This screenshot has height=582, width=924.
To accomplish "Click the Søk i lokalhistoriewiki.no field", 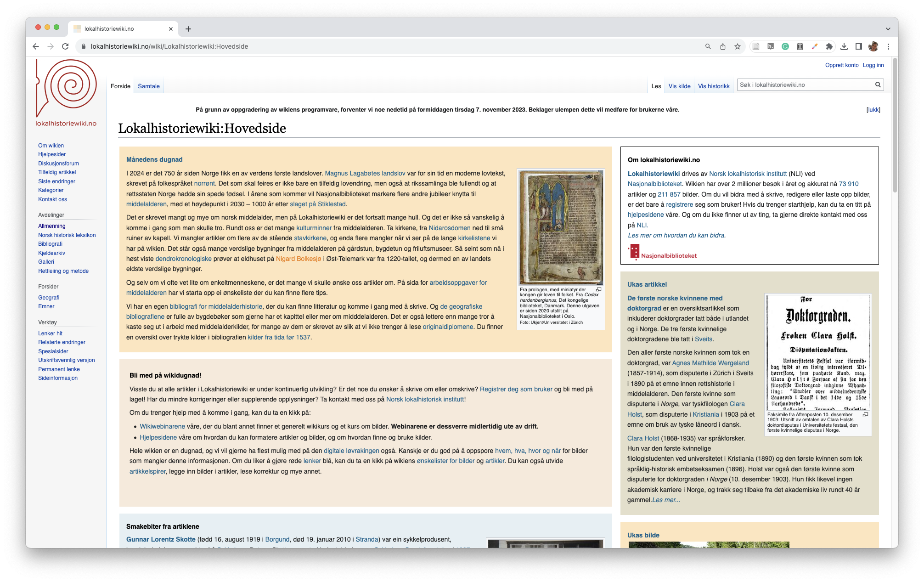I will pyautogui.click(x=805, y=85).
